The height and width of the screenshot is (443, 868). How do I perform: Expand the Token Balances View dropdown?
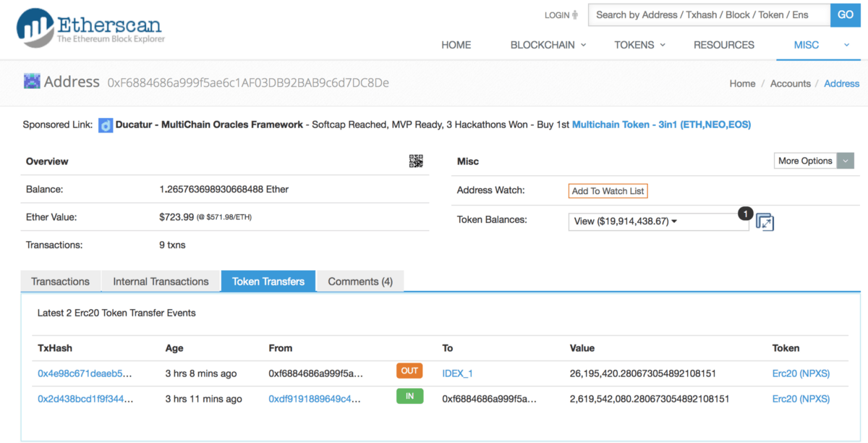point(658,221)
